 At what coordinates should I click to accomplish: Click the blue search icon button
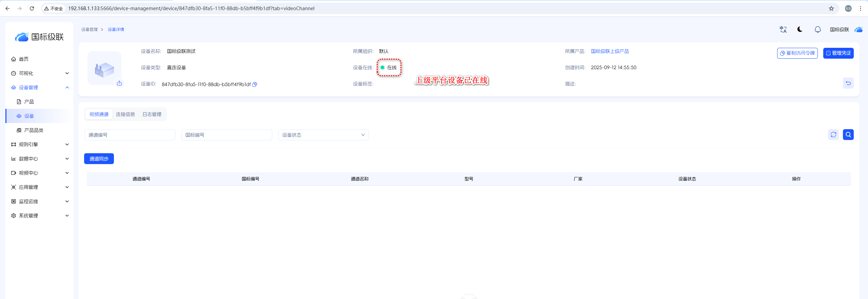click(x=848, y=135)
